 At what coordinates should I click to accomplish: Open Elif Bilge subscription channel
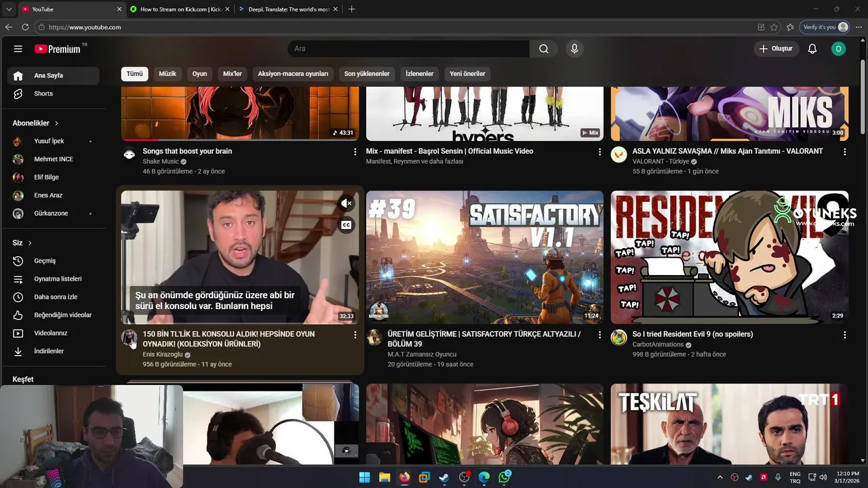[x=54, y=178]
